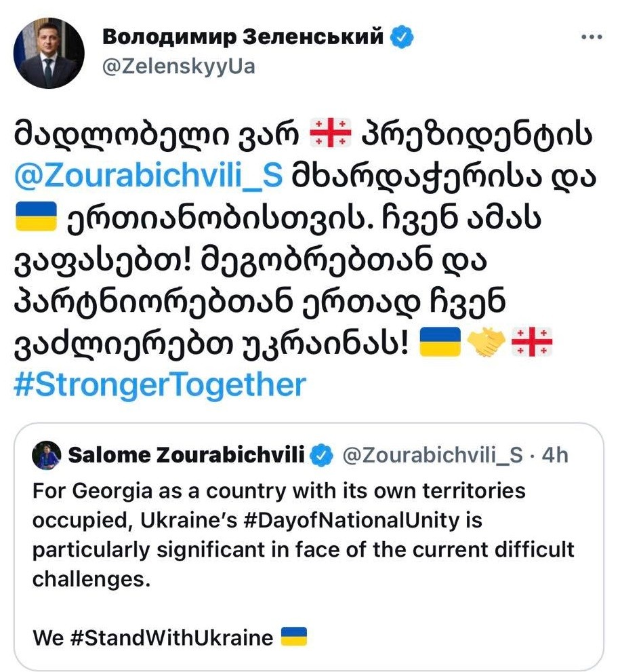Click the gray @Zourabichvili_S handle in quoted tweet
This screenshot has width=620, height=672.
tap(432, 456)
